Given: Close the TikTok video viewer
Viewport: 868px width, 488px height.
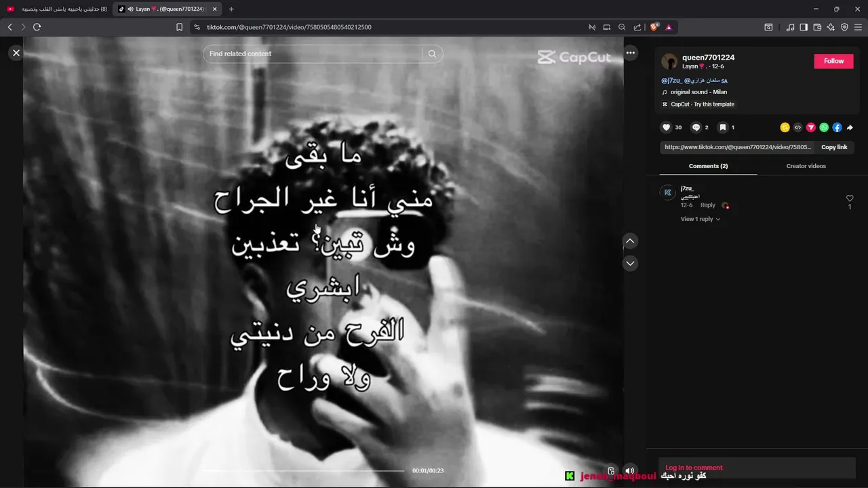Looking at the screenshot, I should [x=16, y=53].
